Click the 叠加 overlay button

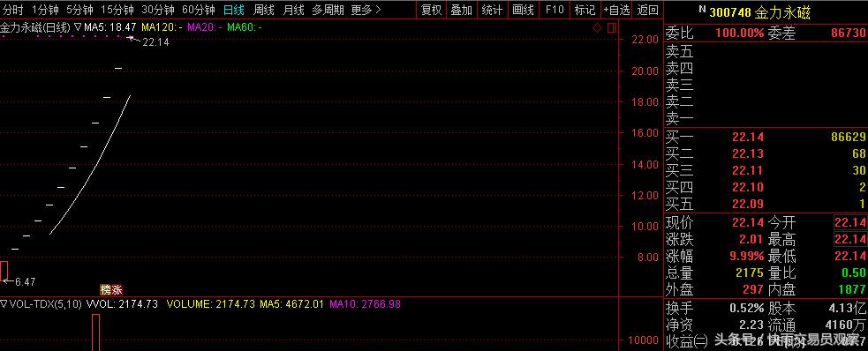(x=461, y=10)
